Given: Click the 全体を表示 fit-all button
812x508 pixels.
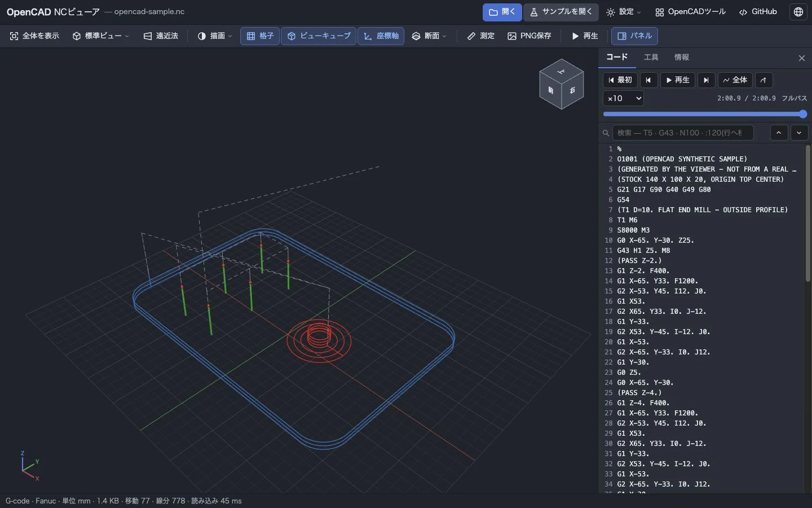Looking at the screenshot, I should [x=34, y=36].
